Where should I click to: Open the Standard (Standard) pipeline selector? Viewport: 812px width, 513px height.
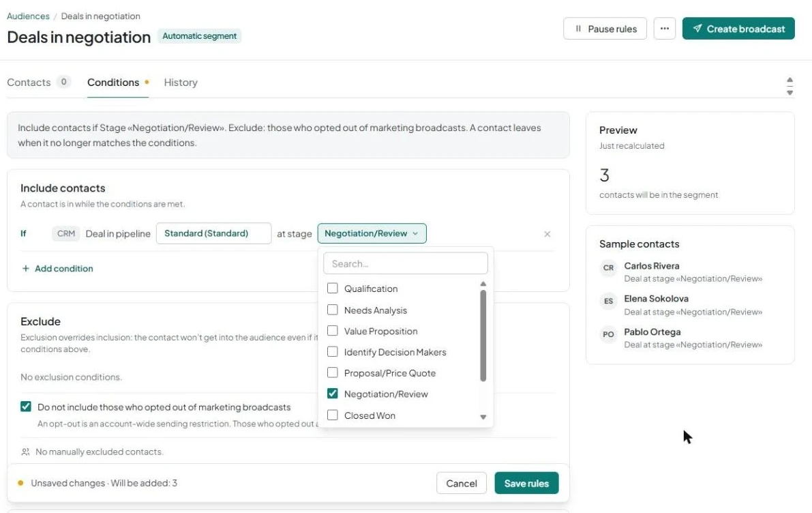click(213, 233)
